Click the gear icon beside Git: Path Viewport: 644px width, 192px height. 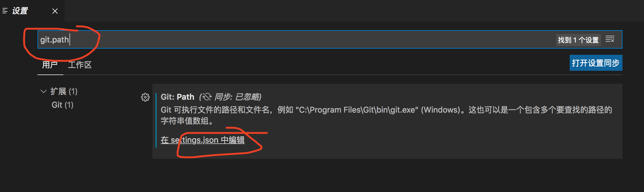[x=145, y=97]
